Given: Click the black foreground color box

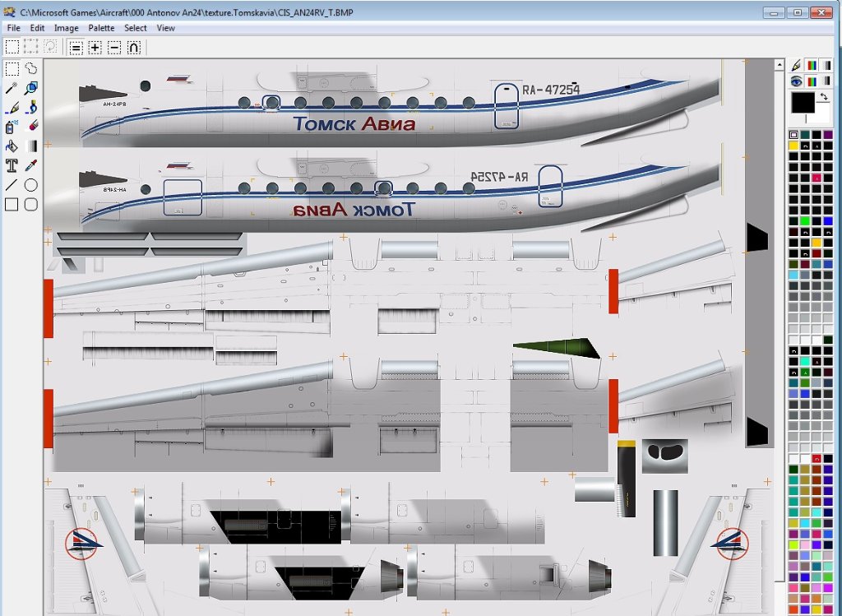Looking at the screenshot, I should (803, 103).
